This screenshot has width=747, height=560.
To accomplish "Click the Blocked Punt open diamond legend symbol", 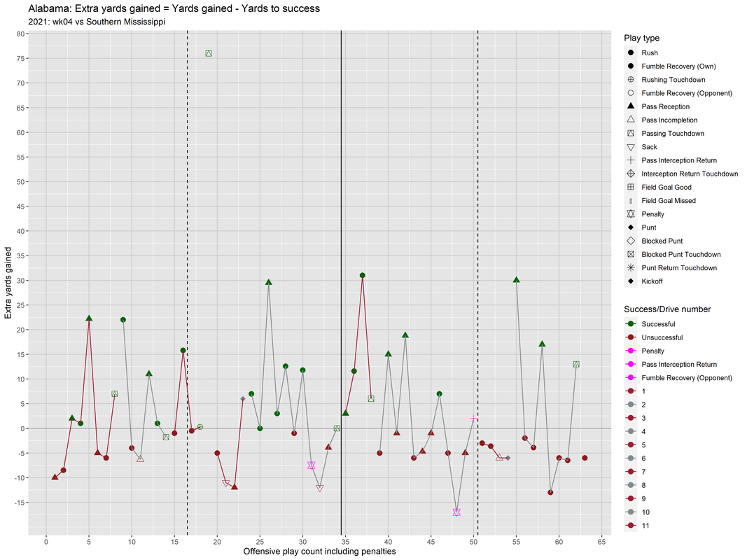I will click(x=631, y=241).
